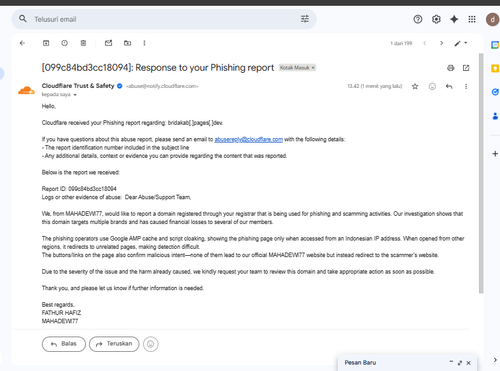500x371 pixels.
Task: Open Contacts side panel
Action: (x=495, y=116)
